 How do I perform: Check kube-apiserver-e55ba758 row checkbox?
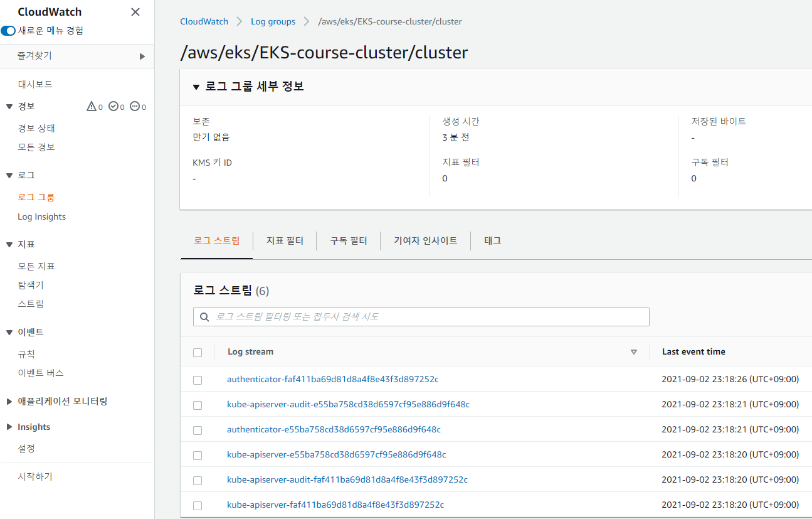tap(198, 456)
